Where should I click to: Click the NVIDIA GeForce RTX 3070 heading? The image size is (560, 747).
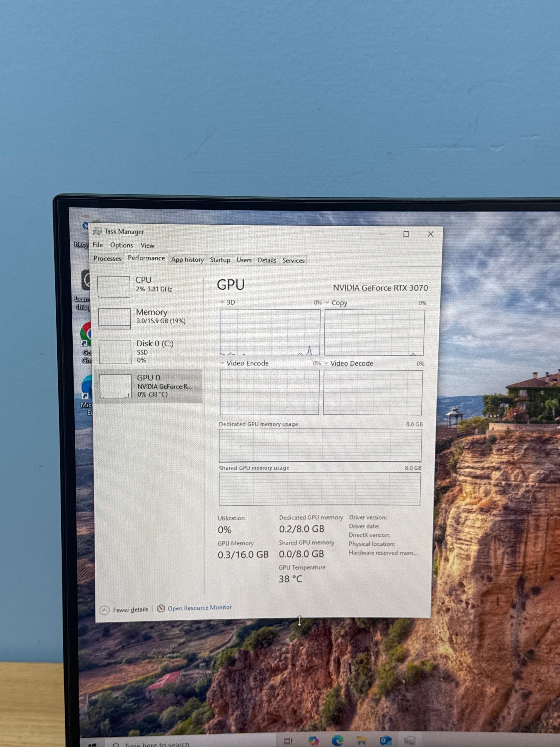click(x=380, y=288)
